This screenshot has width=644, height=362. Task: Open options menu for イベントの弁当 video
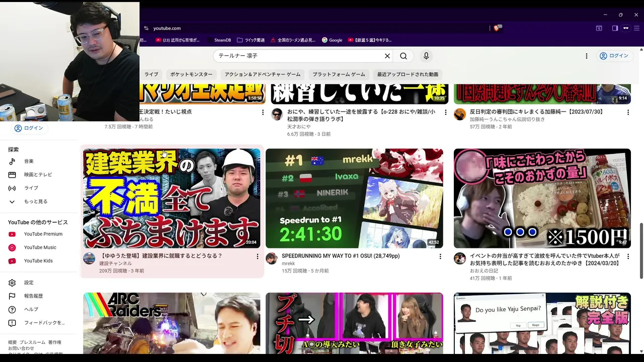[x=628, y=256]
